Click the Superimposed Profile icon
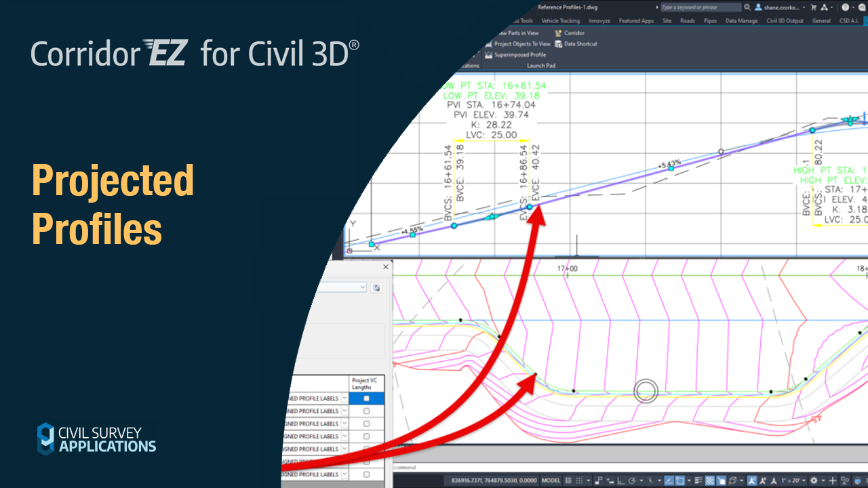868x488 pixels. tap(488, 55)
